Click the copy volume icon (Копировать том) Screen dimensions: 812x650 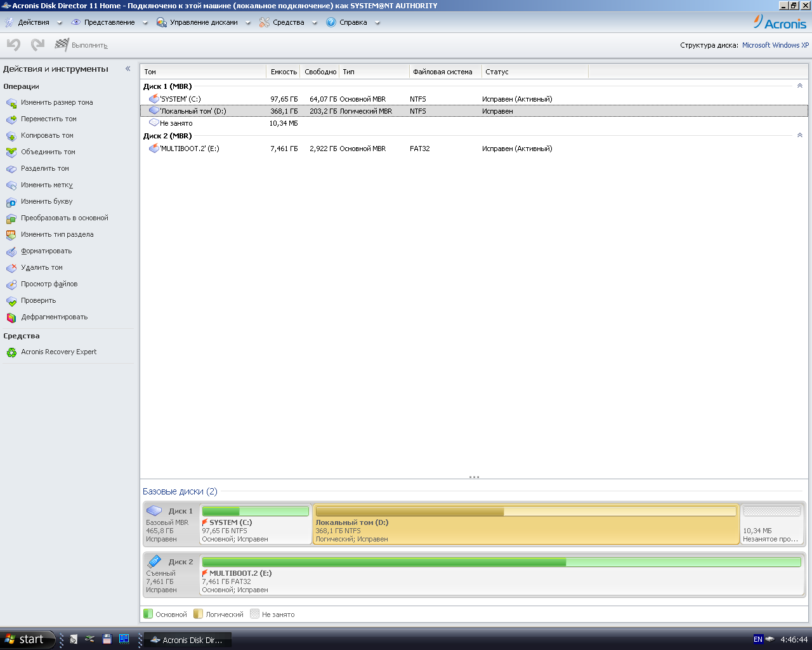pos(11,136)
